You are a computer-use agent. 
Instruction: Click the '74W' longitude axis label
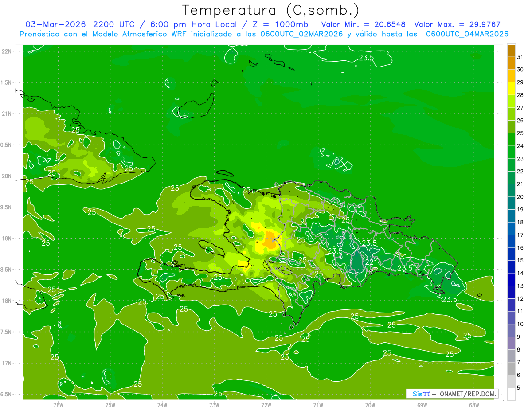162,405
